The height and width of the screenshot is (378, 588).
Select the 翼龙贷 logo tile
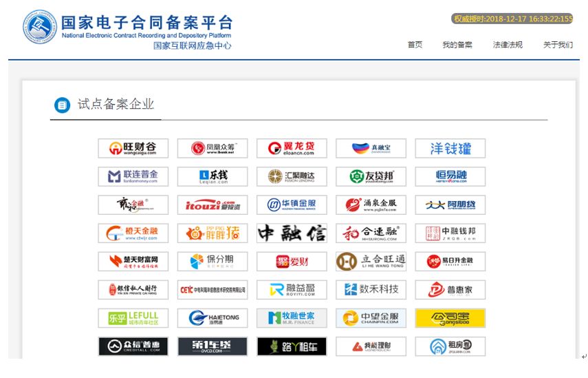point(292,148)
